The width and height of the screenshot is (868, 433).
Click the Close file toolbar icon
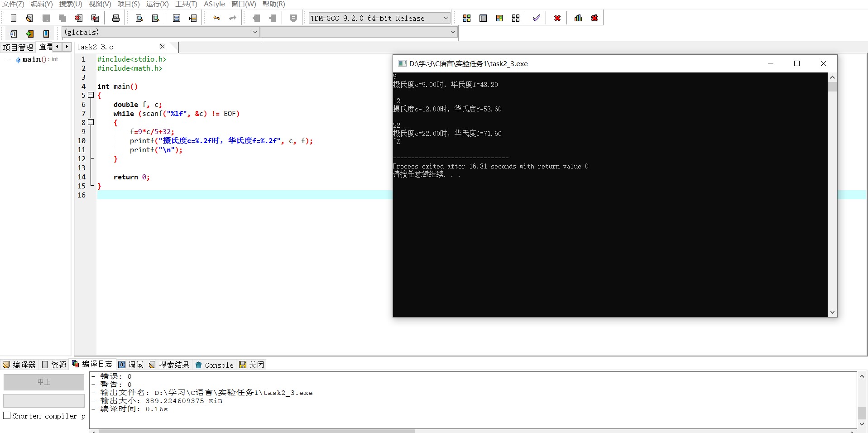pos(79,18)
